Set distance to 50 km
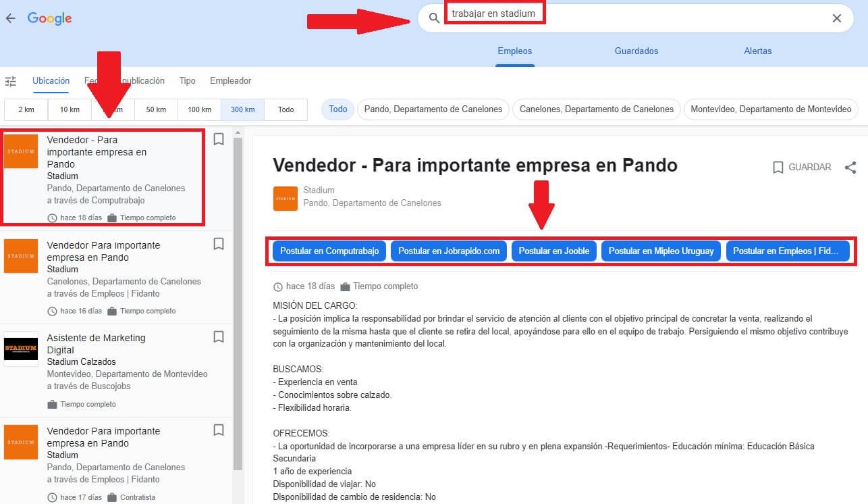Screen dimensions: 868x504 pos(156,109)
